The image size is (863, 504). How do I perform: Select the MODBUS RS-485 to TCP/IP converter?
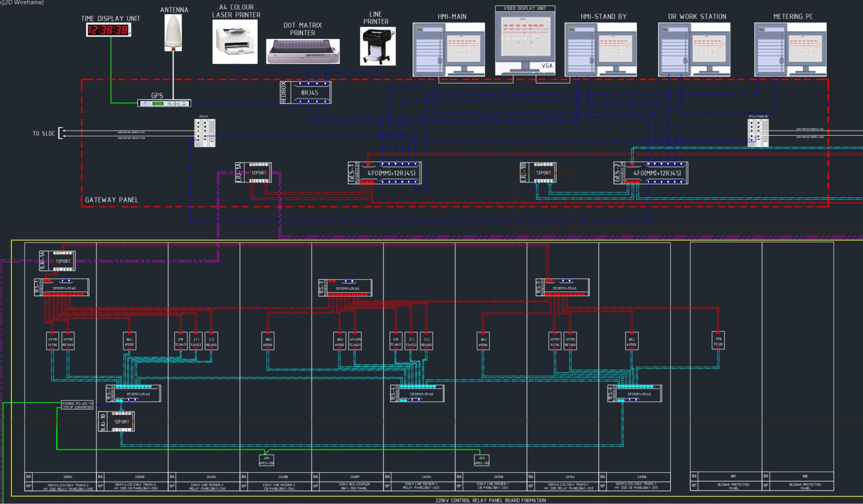77,405
